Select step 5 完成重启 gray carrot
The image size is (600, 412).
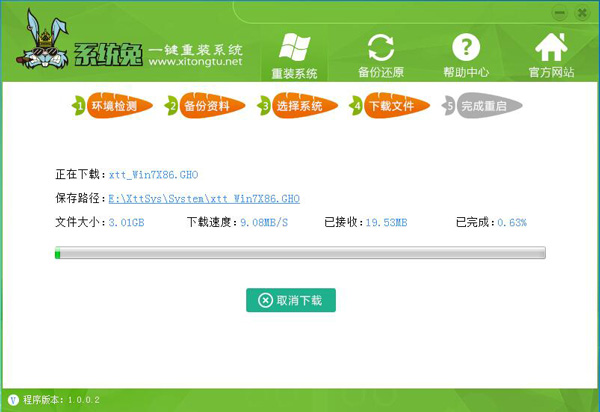(482, 105)
